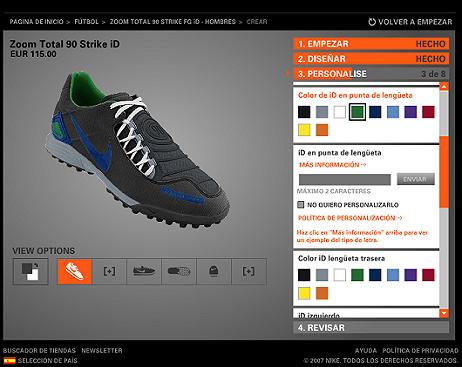Open POLÍTICA DE PRIVACIDAD link

pos(420,351)
